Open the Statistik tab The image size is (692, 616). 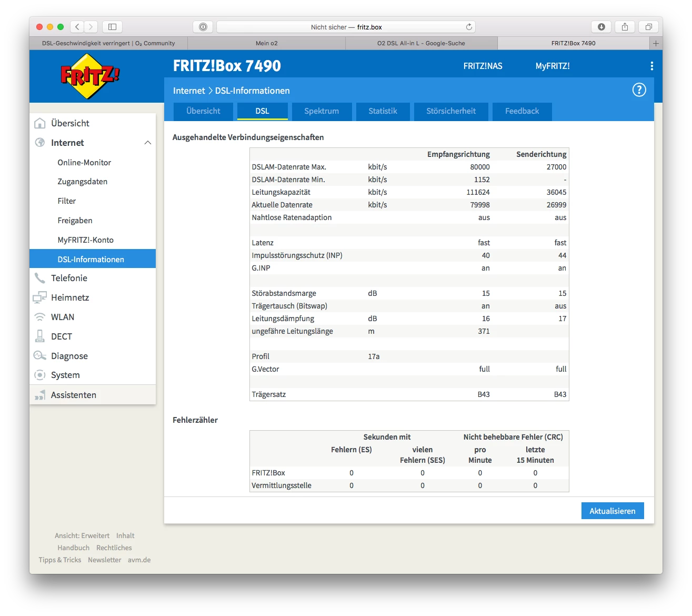coord(383,111)
